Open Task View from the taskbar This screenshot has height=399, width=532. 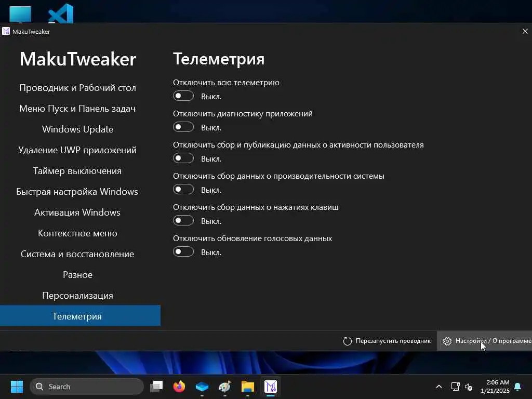click(156, 387)
